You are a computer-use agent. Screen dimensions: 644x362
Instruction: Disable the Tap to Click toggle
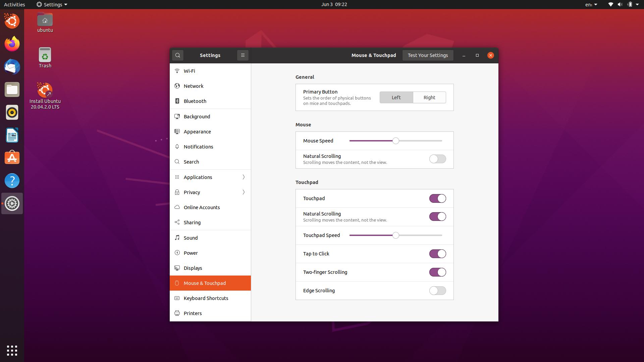tap(437, 254)
